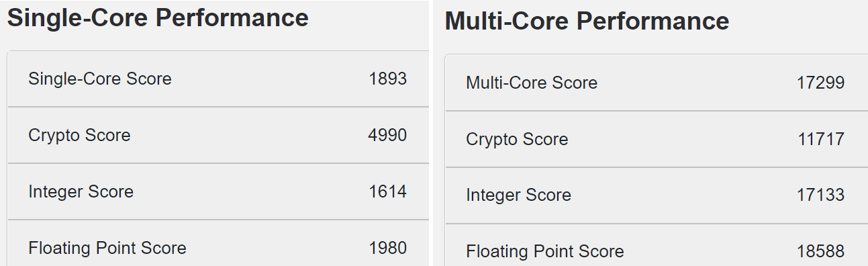Click the Multi-Core Performance heading
This screenshot has height=266, width=868.
587,21
